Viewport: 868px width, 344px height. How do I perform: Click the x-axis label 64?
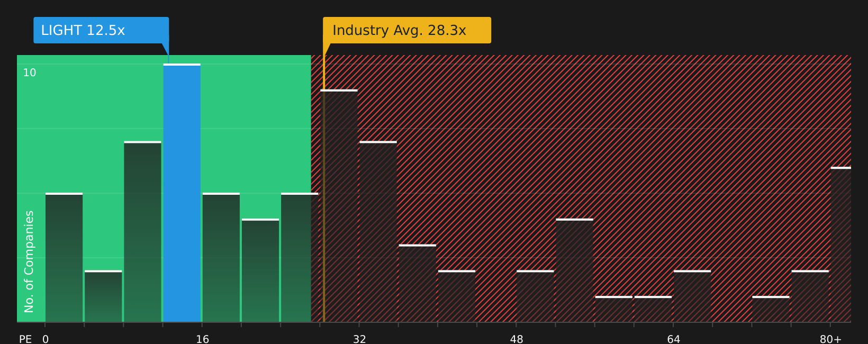[674, 339]
